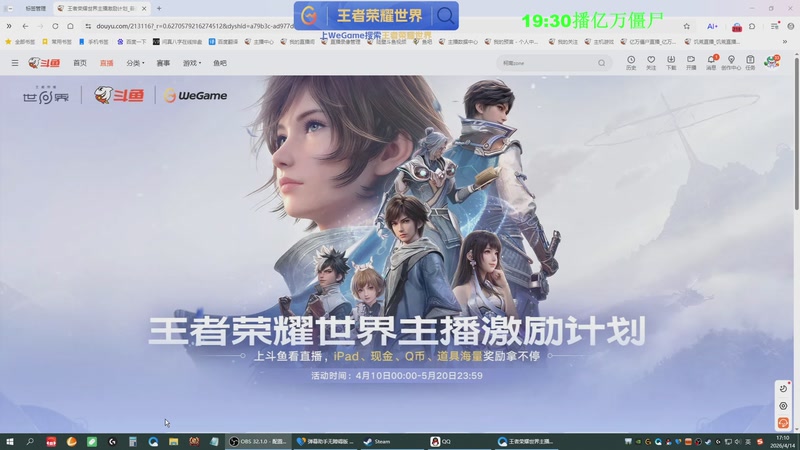Click the 下载 download icon
The width and height of the screenshot is (800, 450).
(x=671, y=63)
